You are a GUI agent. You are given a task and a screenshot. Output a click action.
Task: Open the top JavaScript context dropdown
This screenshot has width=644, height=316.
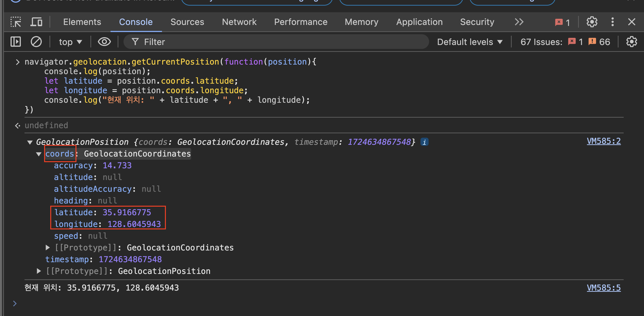(70, 42)
